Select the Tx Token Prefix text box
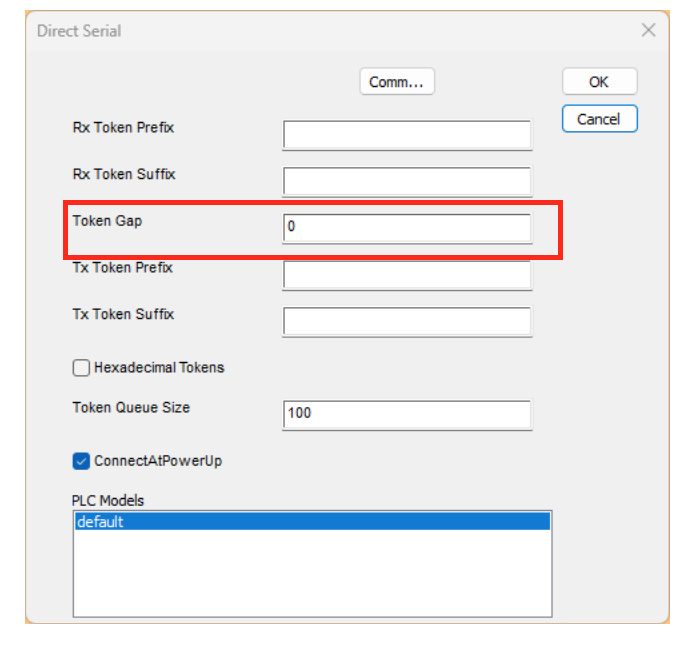This screenshot has width=696, height=648. coord(407,274)
